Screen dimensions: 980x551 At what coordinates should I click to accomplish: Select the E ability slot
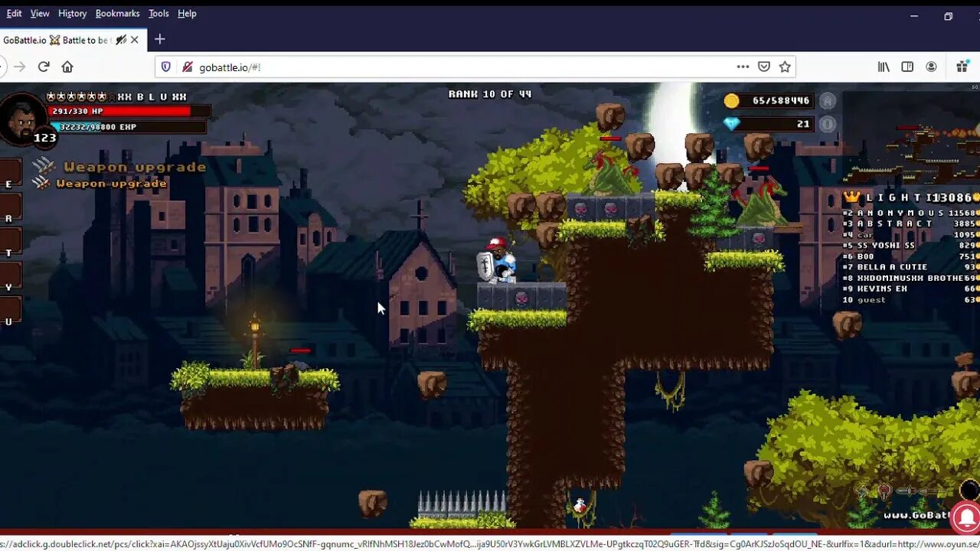pos(10,174)
